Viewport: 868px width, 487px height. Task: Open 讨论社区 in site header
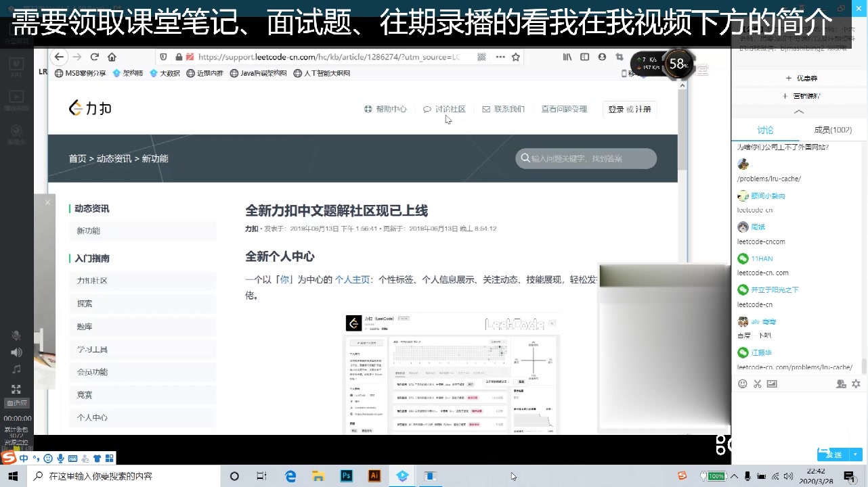tap(444, 109)
